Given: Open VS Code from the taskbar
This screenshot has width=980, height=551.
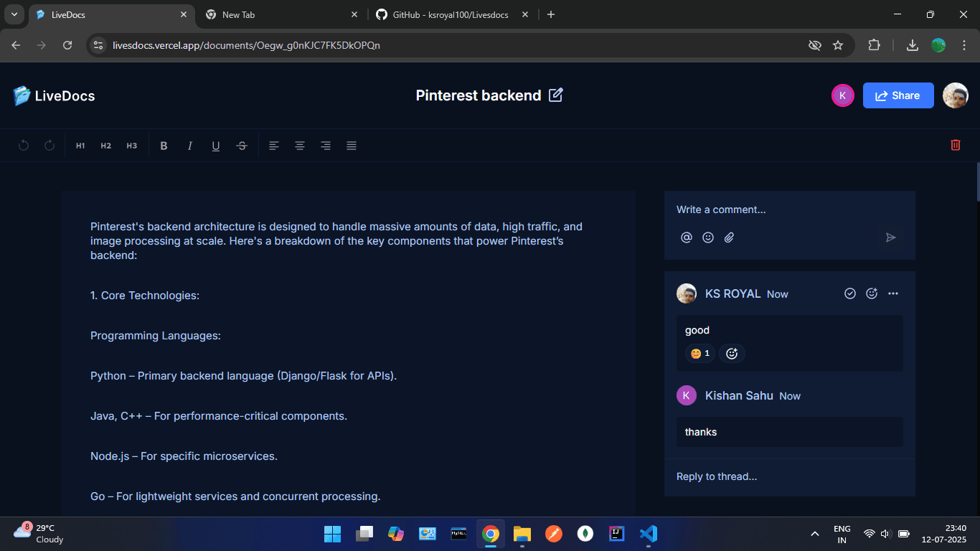Looking at the screenshot, I should click(x=649, y=534).
